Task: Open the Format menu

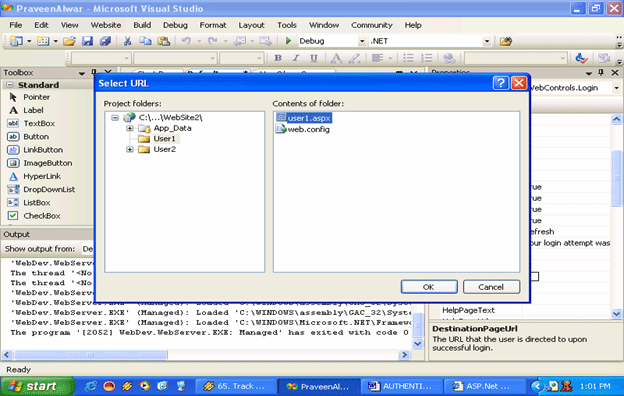Action: [213, 25]
